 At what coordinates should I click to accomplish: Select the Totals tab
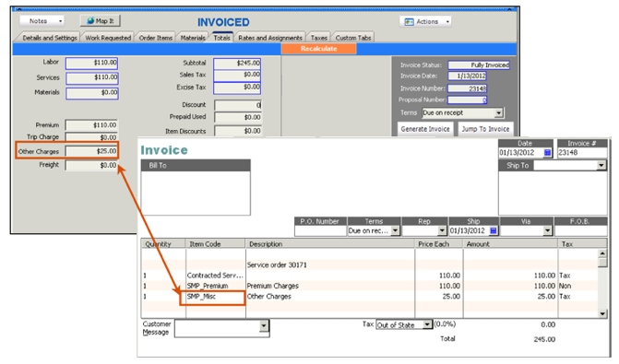click(x=221, y=38)
